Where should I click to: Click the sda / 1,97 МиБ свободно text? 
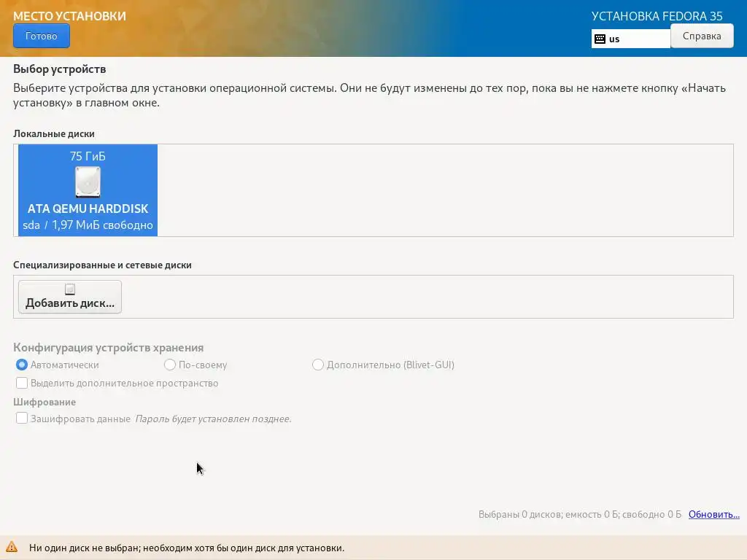pos(88,225)
